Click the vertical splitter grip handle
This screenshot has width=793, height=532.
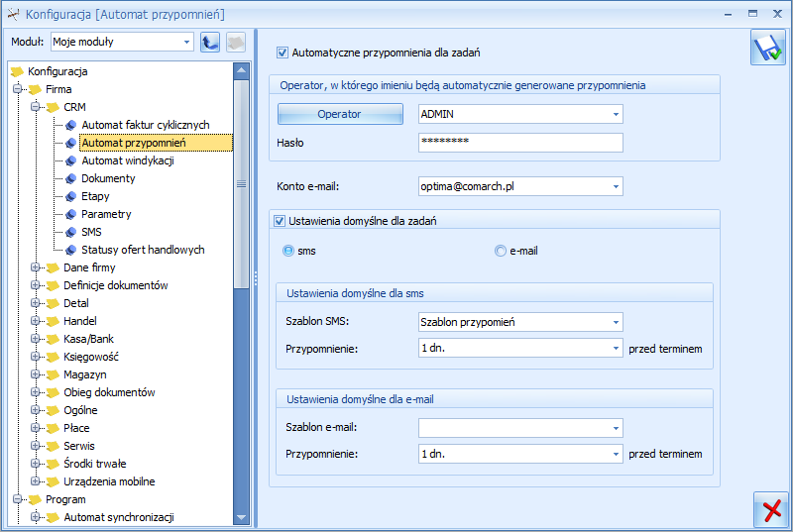(x=256, y=278)
